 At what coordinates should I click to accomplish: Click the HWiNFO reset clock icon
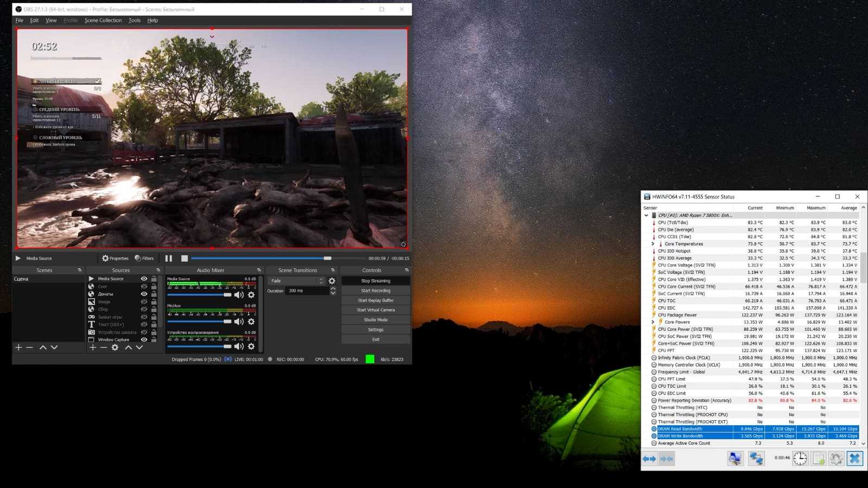point(800,459)
